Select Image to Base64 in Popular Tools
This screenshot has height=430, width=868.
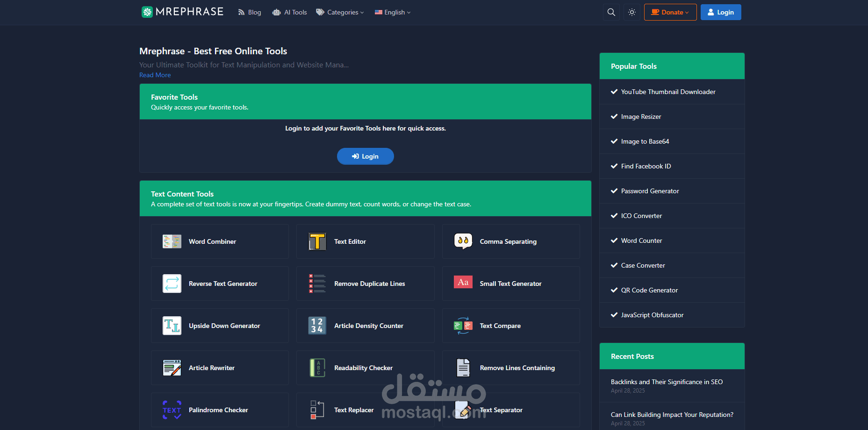point(672,141)
